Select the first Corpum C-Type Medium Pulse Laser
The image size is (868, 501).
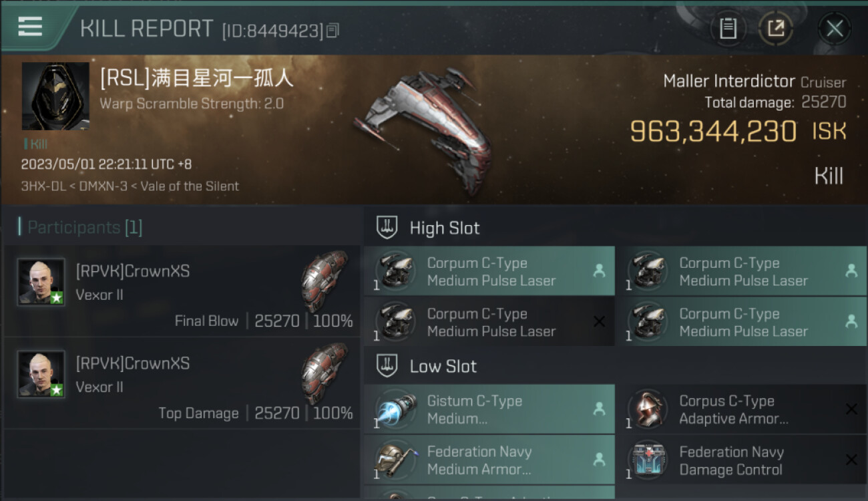(x=489, y=271)
